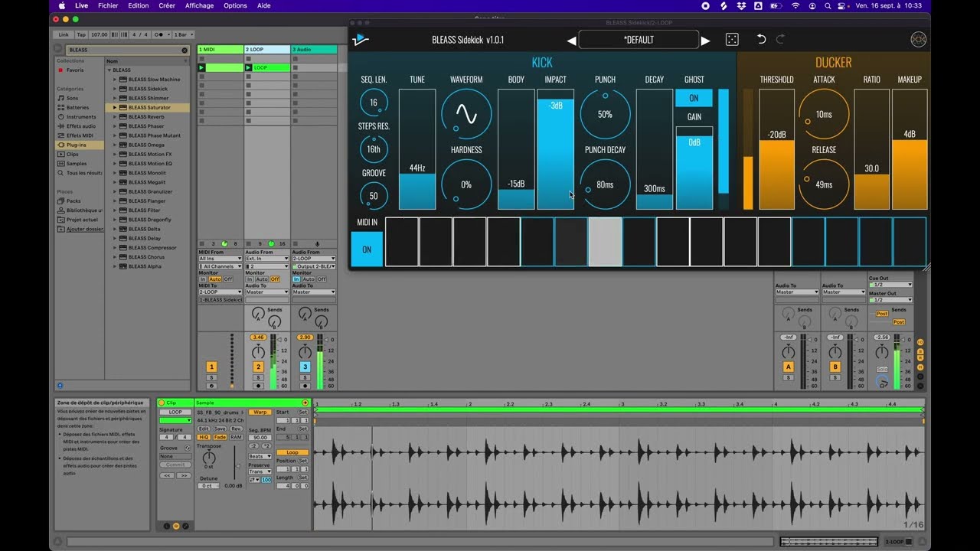Screen dimensions: 980x551
Task: Collapse the BLEASS folder in browser
Action: click(x=109, y=70)
